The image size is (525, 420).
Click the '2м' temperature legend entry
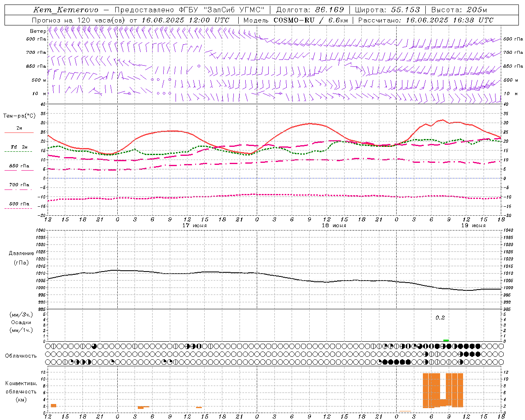click(x=19, y=128)
